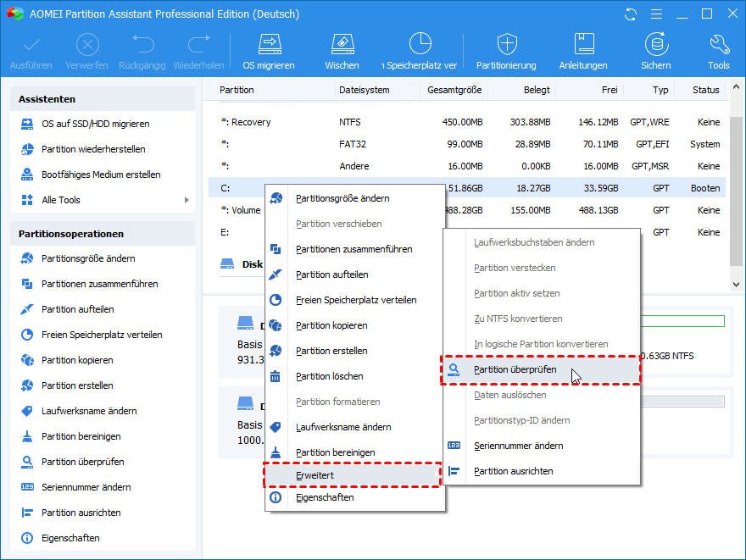Open the Tools wrench icon
This screenshot has height=560, width=746.
[719, 45]
